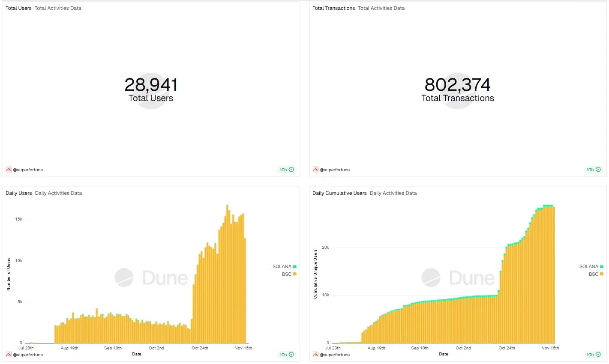The height and width of the screenshot is (364, 609).
Task: Click Daily Activities Data in the Daily Users header
Action: [58, 193]
